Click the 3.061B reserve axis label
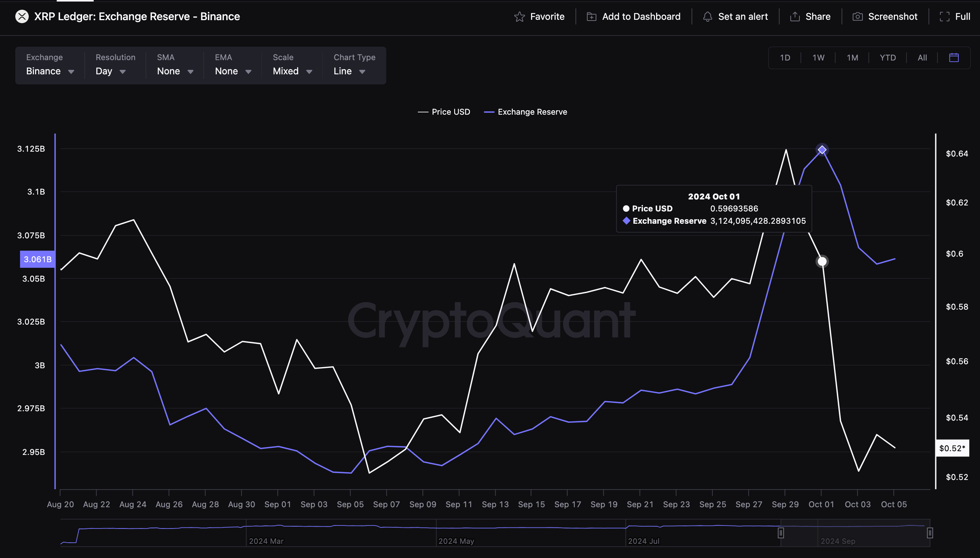 [38, 260]
